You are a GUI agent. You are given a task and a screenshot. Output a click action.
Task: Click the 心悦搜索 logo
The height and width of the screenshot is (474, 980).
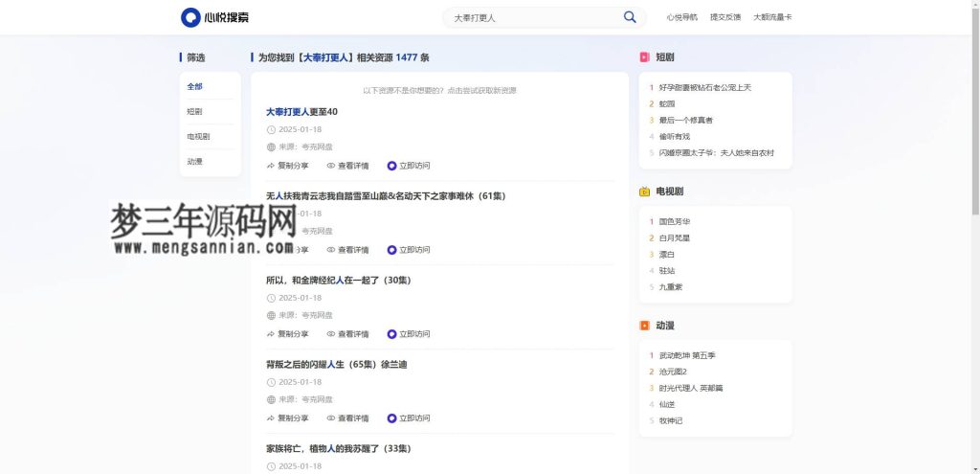[x=214, y=17]
